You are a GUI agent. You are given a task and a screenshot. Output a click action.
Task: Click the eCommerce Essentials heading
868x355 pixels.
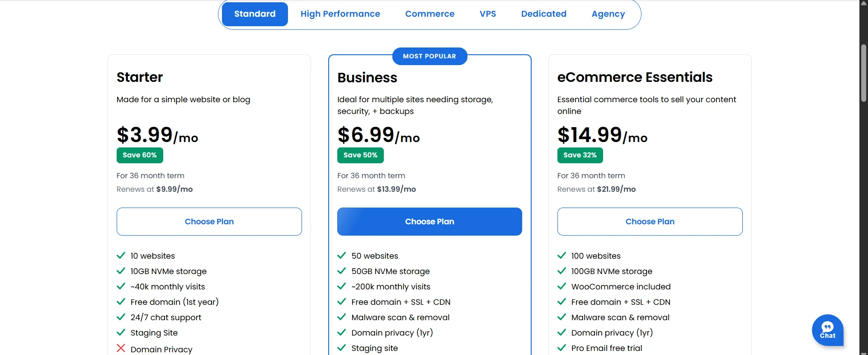coord(635,77)
